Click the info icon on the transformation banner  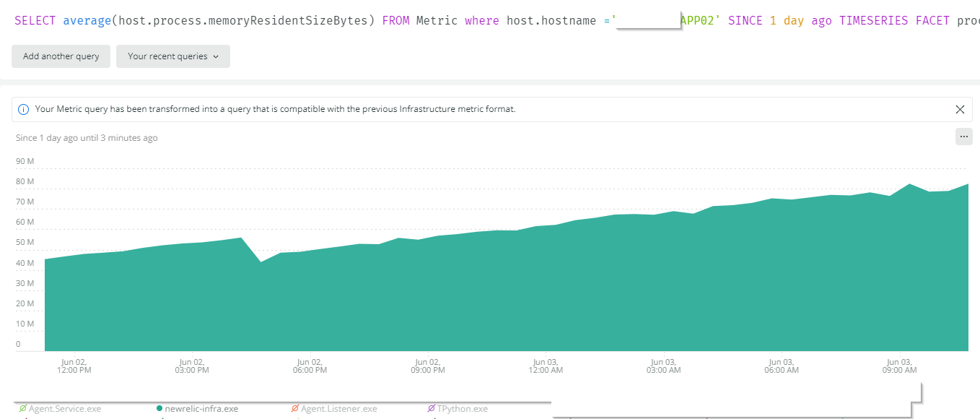22,109
